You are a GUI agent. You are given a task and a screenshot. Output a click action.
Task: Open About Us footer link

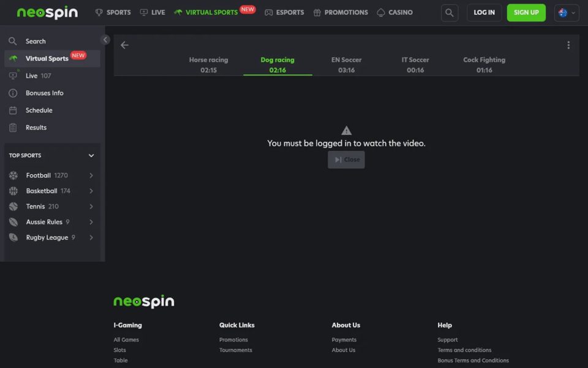pyautogui.click(x=344, y=350)
